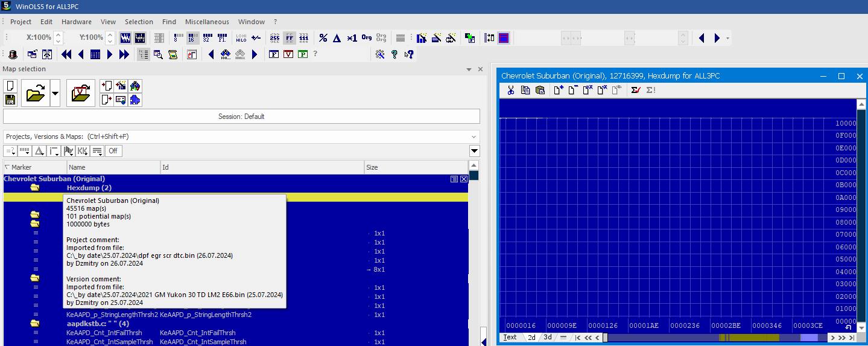Open the =? filter dropdown button
The height and width of the screenshot is (346, 868).
pos(11,151)
